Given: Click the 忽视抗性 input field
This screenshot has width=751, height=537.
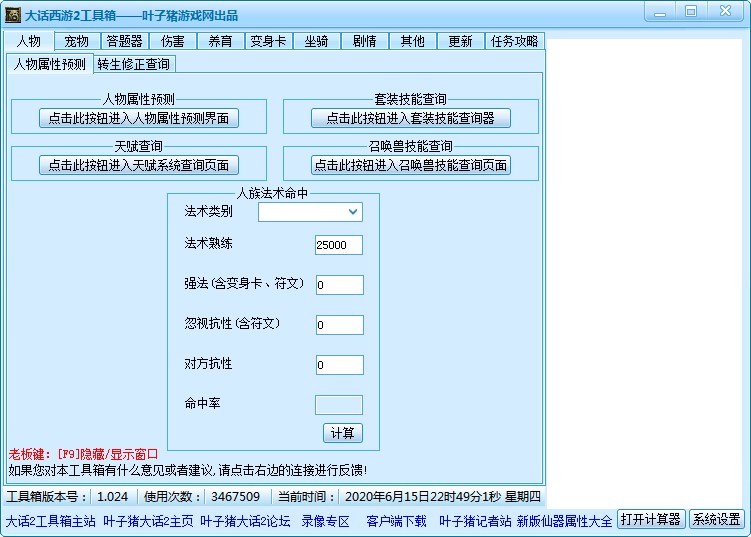Looking at the screenshot, I should point(340,325).
